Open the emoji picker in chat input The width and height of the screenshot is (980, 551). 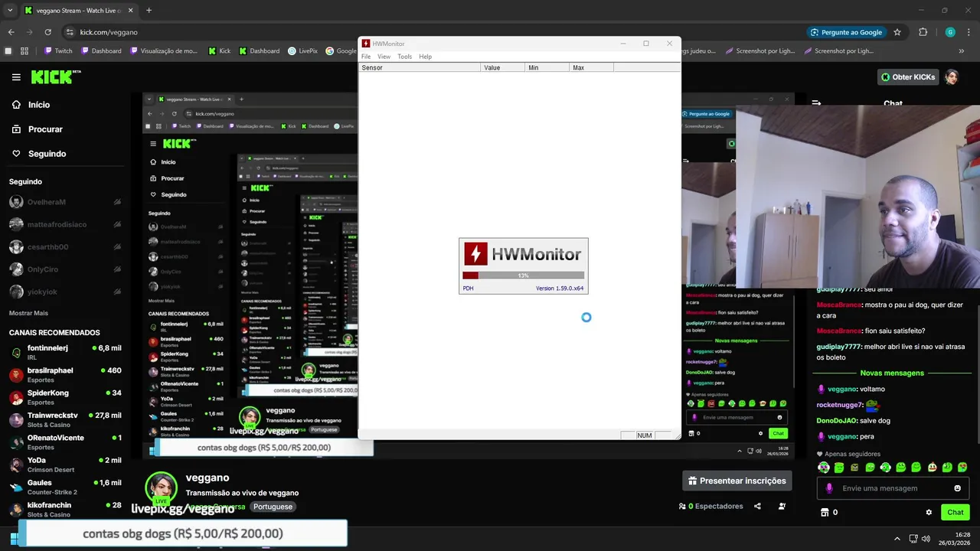pyautogui.click(x=957, y=488)
